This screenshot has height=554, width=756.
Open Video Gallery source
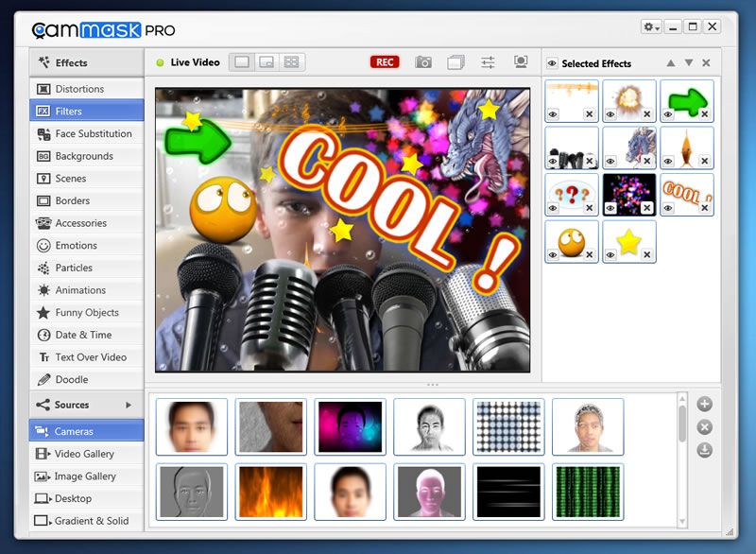coord(86,454)
